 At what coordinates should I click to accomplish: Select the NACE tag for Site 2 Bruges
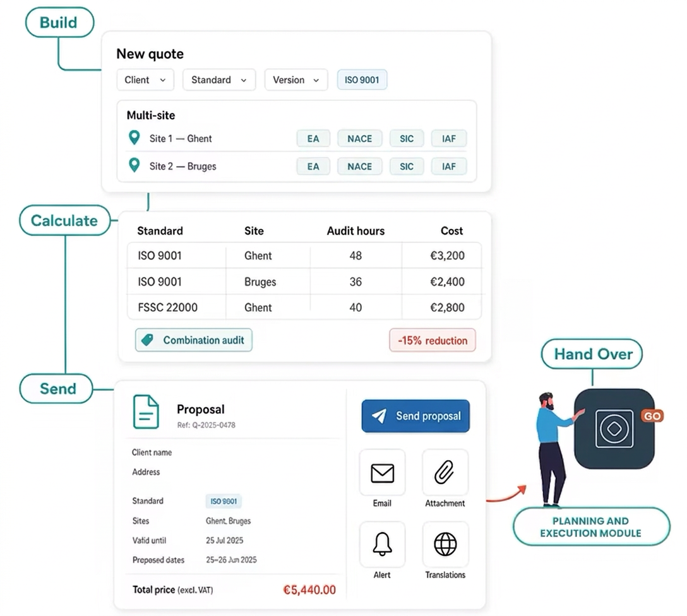click(x=360, y=167)
